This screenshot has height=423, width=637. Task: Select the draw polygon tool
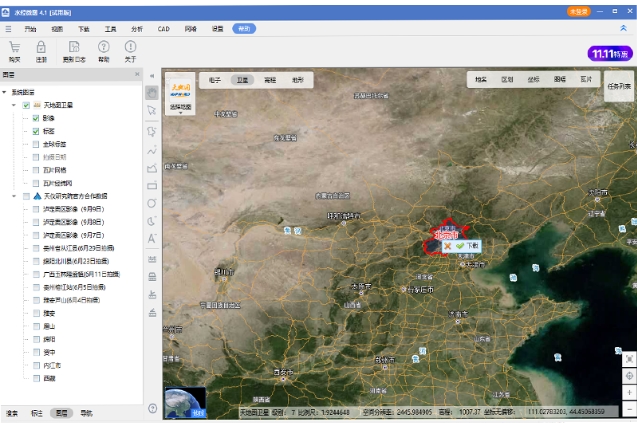click(152, 168)
